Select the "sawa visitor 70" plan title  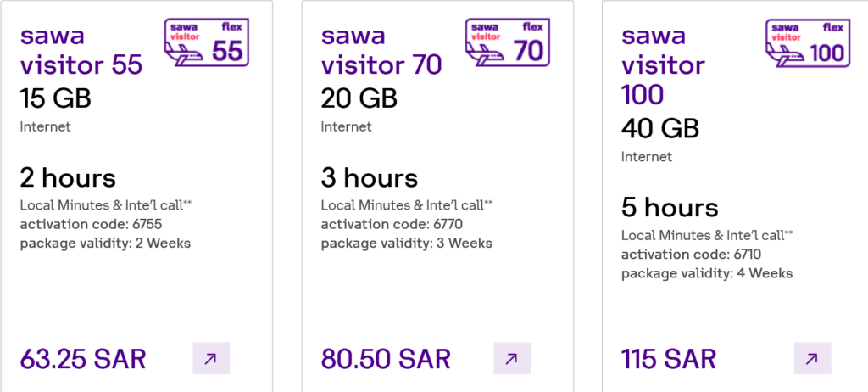click(381, 50)
